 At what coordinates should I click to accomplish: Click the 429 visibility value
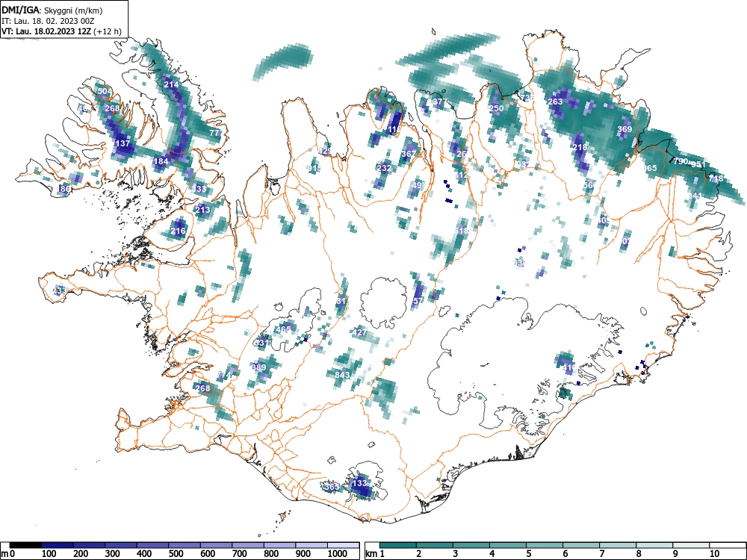pos(326,152)
